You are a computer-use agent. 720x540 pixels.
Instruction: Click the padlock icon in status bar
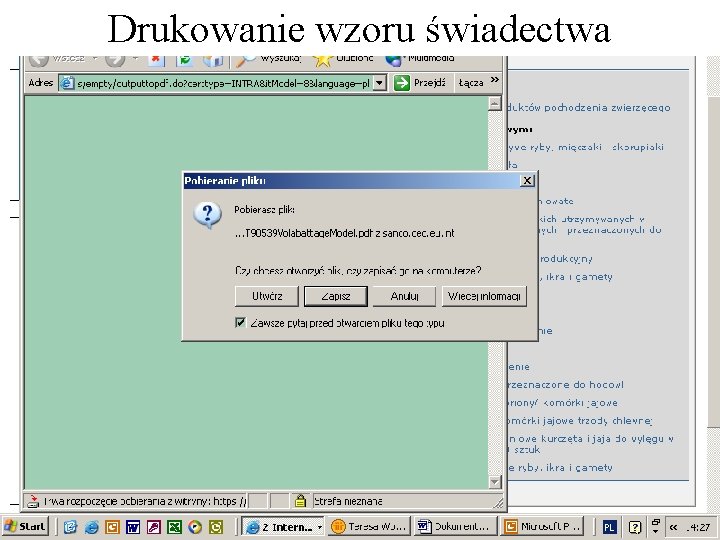[x=300, y=501]
